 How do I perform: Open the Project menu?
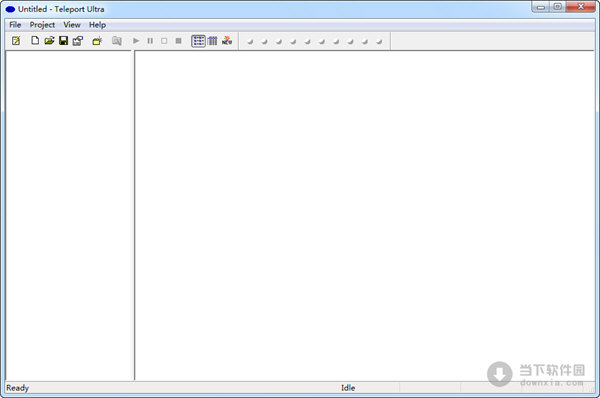coord(42,25)
